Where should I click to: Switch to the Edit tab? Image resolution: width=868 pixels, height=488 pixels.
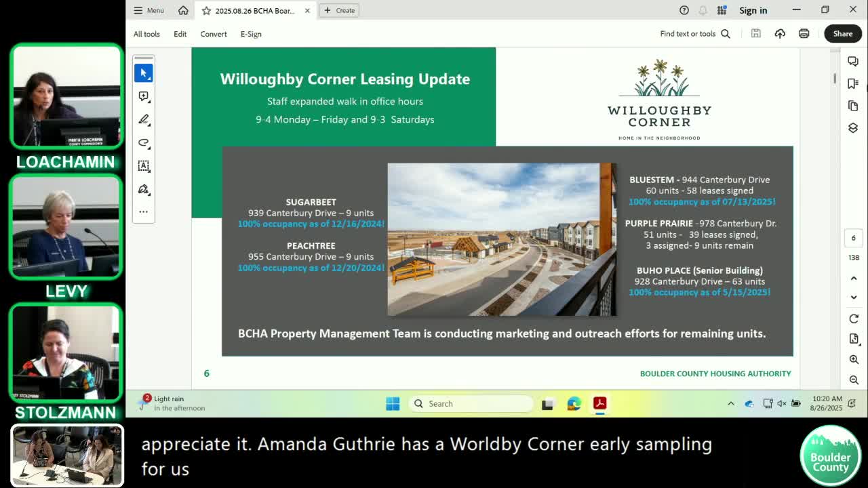point(180,34)
